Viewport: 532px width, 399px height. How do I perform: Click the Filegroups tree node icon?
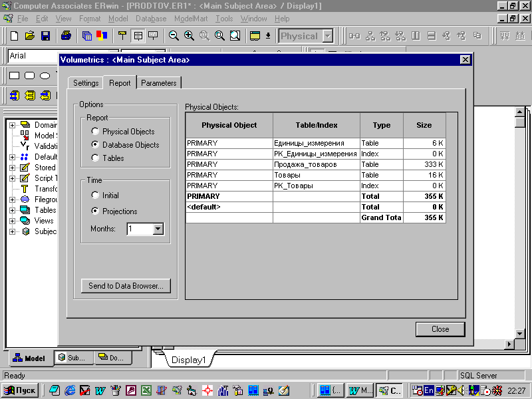tap(25, 199)
